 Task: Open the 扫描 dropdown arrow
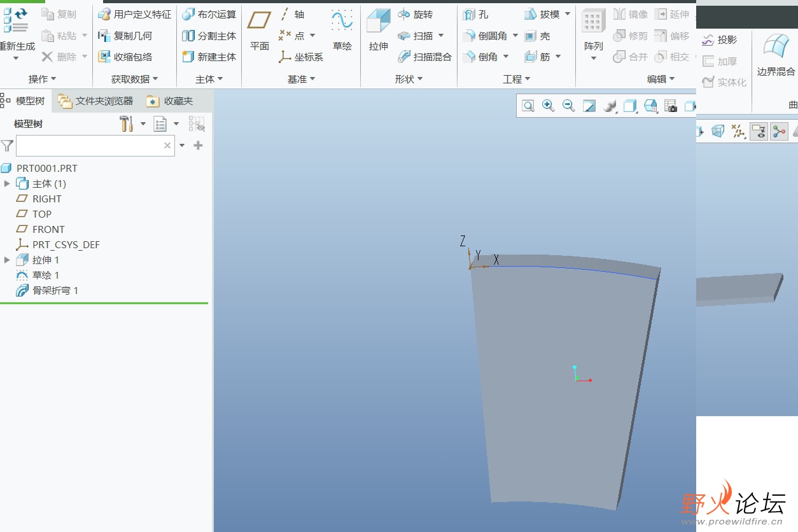tap(441, 36)
